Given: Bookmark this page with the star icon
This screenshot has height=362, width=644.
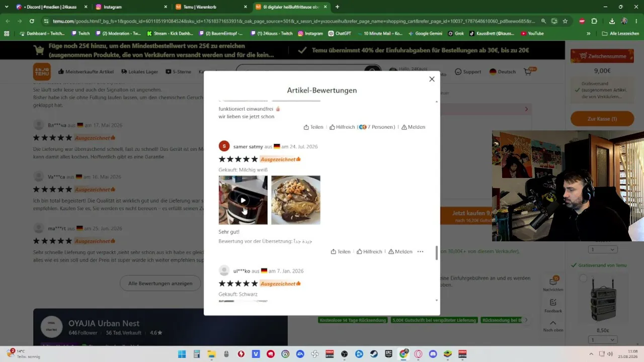Looking at the screenshot, I should point(565,21).
